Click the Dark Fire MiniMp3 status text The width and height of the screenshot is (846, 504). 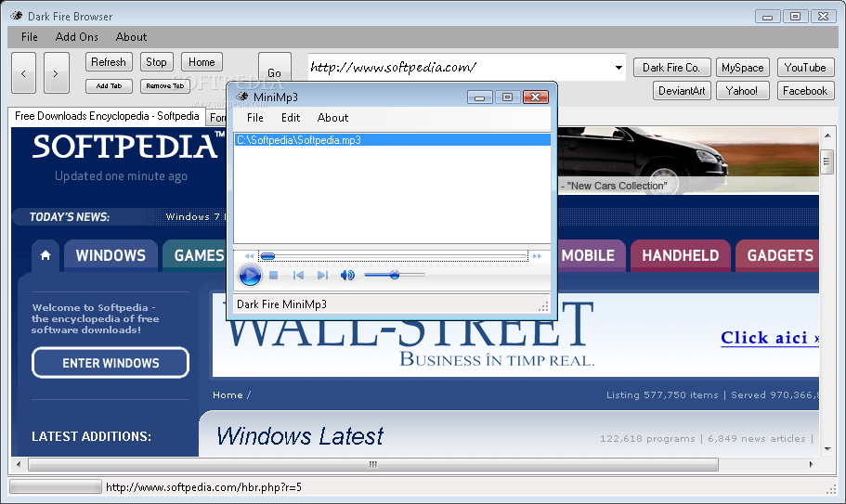281,304
